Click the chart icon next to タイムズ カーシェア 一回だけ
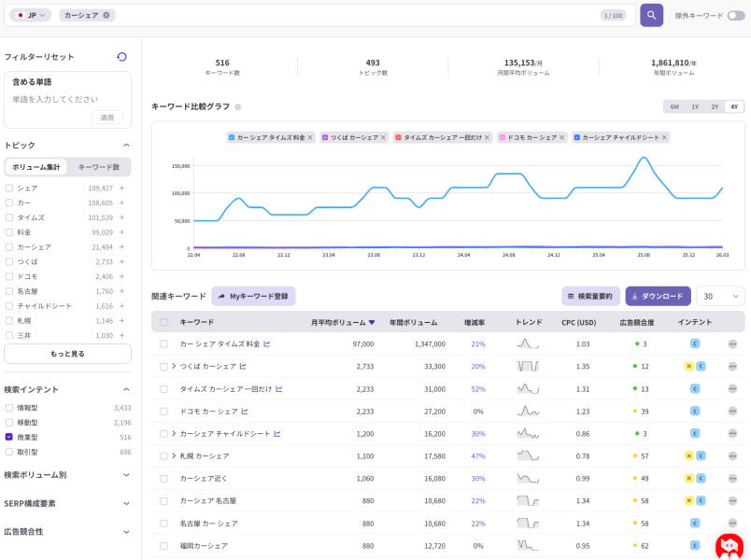This screenshot has width=751, height=560. coord(278,388)
